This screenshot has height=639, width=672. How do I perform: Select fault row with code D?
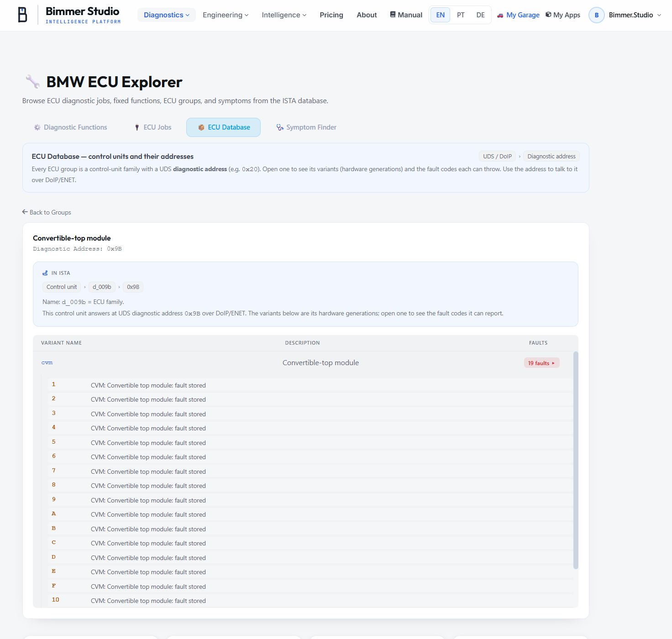(x=310, y=558)
